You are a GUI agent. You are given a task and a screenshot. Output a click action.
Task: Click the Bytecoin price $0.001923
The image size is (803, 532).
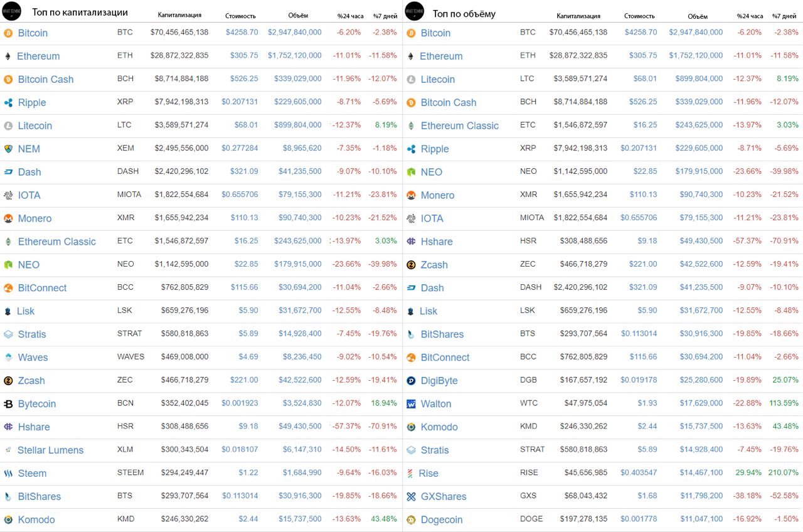(x=240, y=403)
